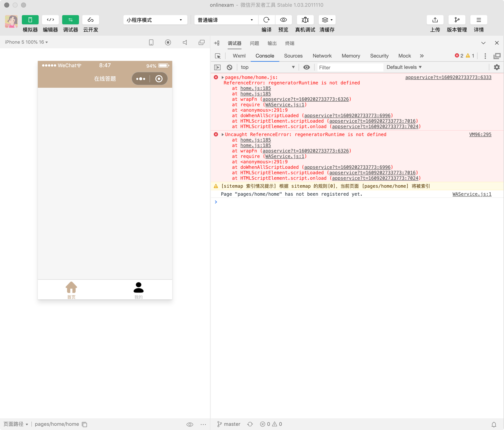Click the master git branch indicator
This screenshot has width=504, height=430.
point(228,424)
